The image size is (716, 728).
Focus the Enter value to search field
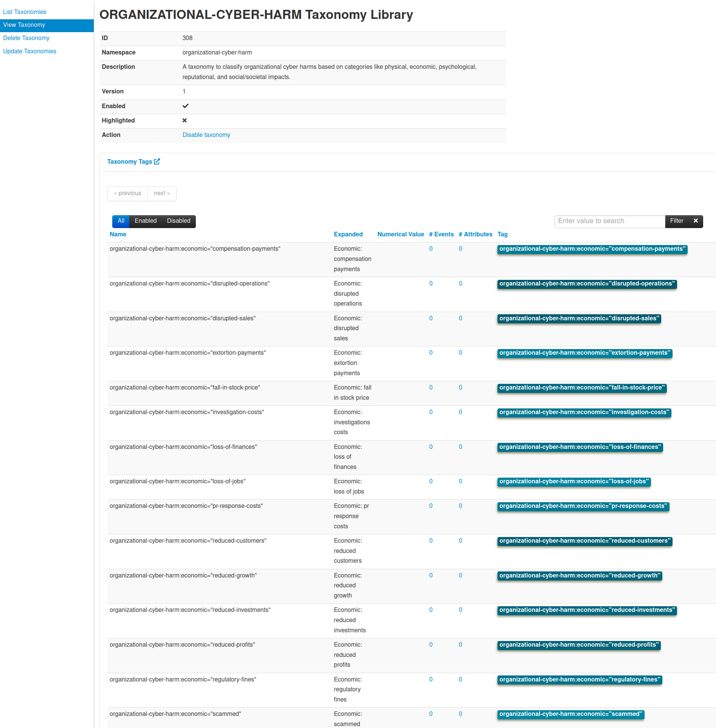[x=609, y=221]
